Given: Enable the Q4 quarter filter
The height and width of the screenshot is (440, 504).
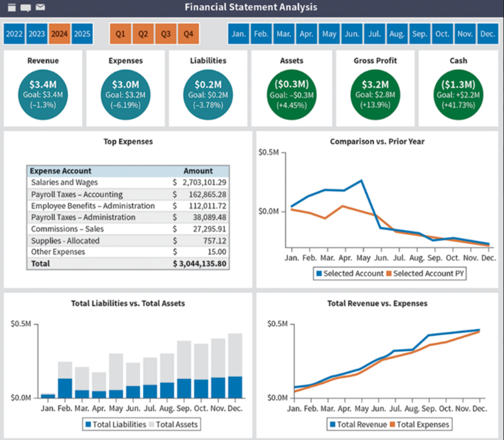Looking at the screenshot, I should pos(188,33).
